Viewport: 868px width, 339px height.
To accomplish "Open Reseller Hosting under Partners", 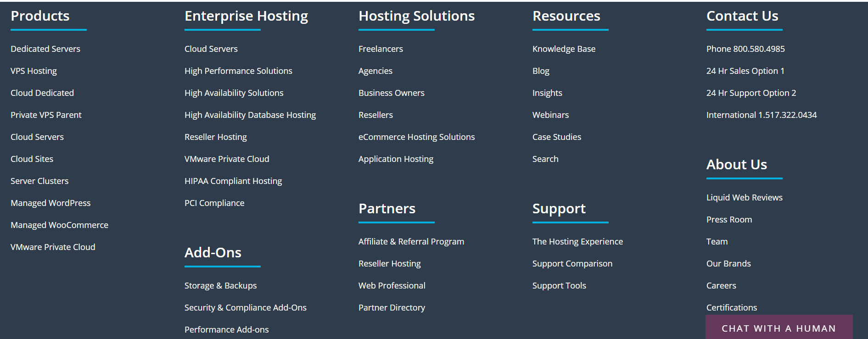I will click(x=390, y=264).
